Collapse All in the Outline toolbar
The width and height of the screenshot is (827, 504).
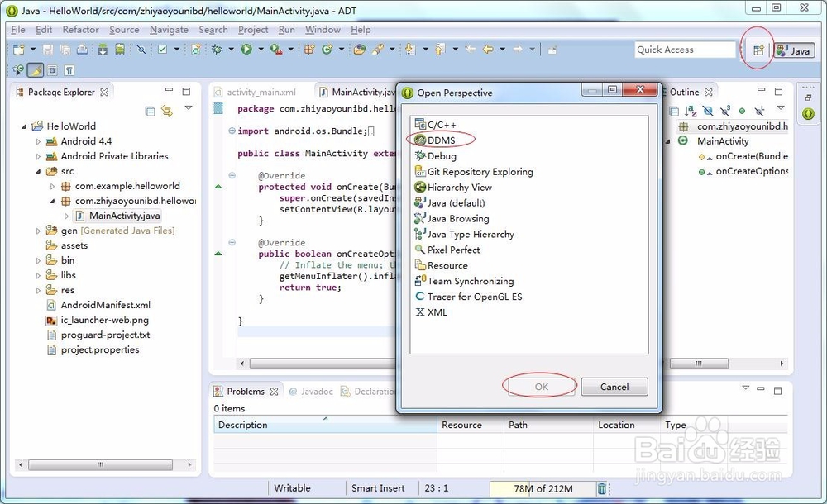tap(674, 112)
